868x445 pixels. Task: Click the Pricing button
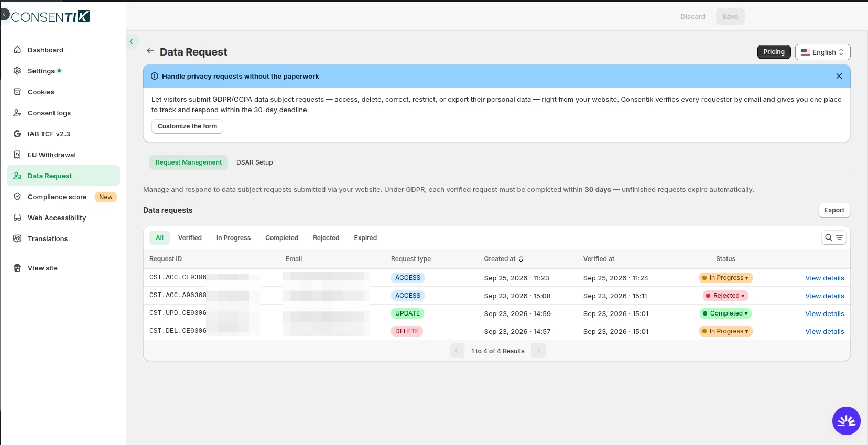[x=774, y=52]
